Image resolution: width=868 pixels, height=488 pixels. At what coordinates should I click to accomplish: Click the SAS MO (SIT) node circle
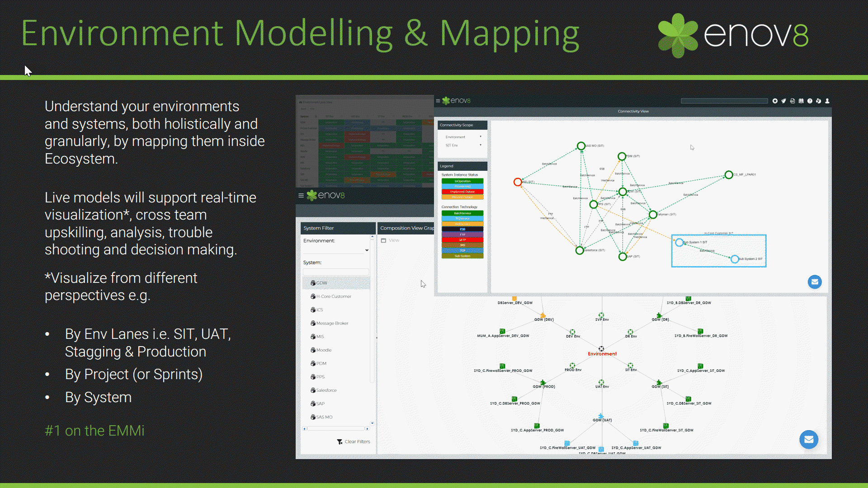[581, 146]
